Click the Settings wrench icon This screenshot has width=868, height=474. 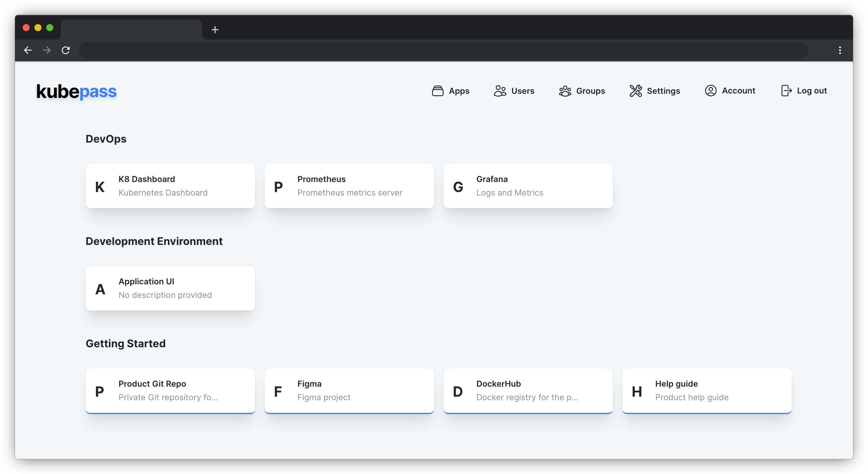pyautogui.click(x=636, y=91)
